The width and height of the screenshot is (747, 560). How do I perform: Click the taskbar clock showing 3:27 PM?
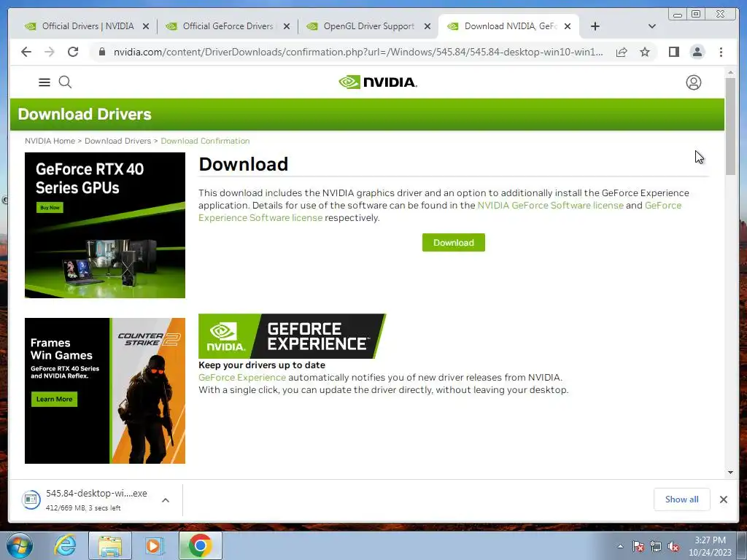(710, 546)
